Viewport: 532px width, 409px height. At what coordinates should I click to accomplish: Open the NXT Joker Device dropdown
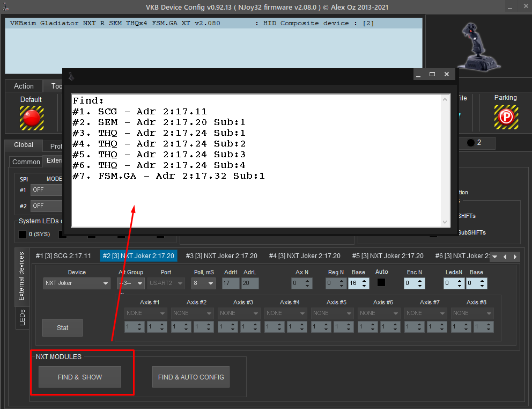(77, 283)
